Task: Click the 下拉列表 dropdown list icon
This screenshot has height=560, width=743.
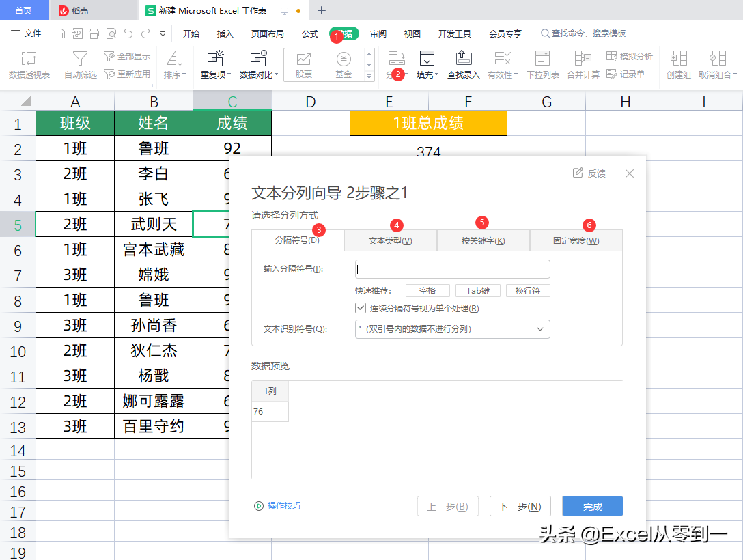Action: pos(543,65)
